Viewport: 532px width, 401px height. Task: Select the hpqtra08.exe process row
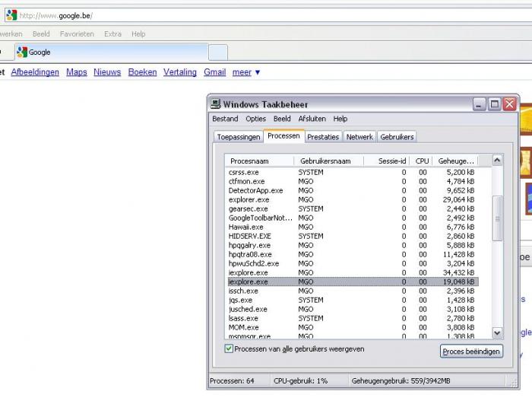[x=353, y=255]
